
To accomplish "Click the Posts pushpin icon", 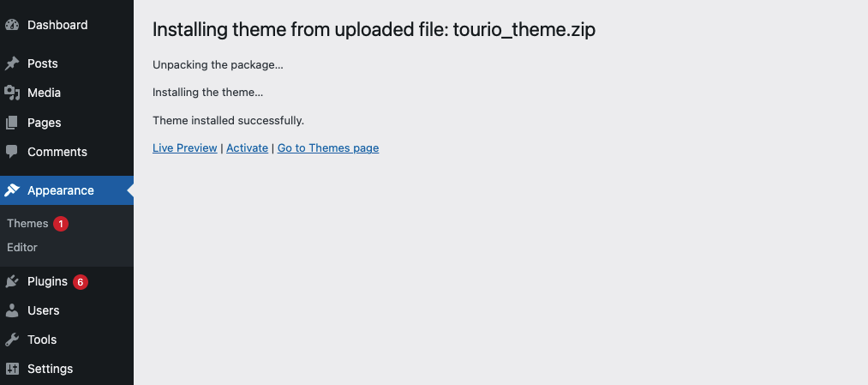I will (12, 63).
